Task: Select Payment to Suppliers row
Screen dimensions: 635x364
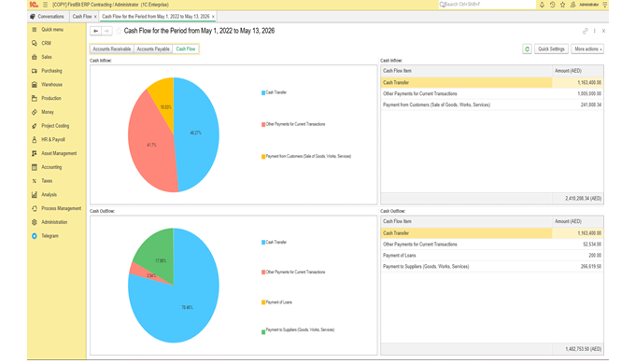Action: point(492,266)
